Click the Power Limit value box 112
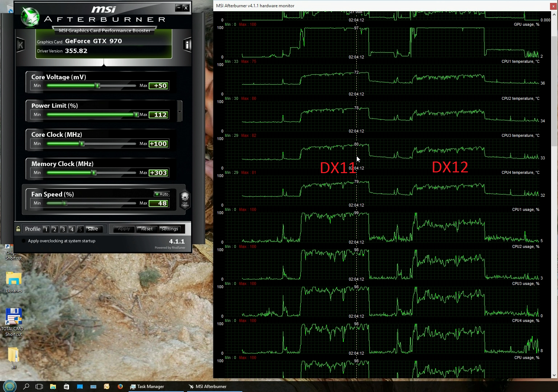This screenshot has height=392, width=558. tap(159, 115)
